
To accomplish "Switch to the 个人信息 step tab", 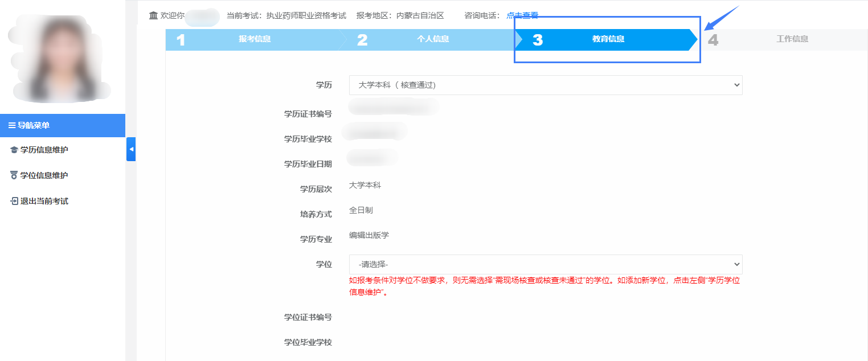I will click(432, 39).
